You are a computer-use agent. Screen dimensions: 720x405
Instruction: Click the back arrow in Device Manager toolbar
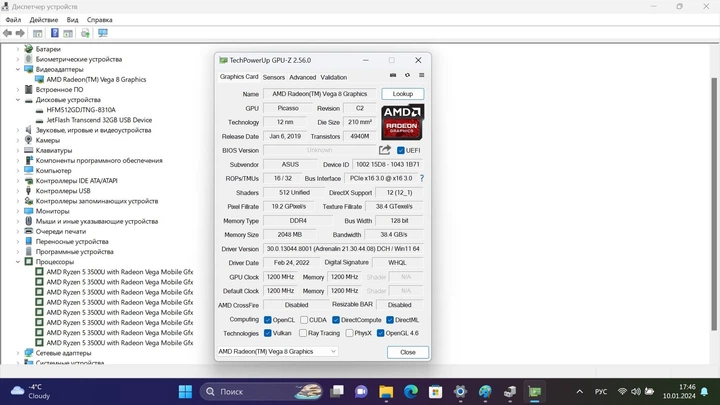tap(7, 33)
